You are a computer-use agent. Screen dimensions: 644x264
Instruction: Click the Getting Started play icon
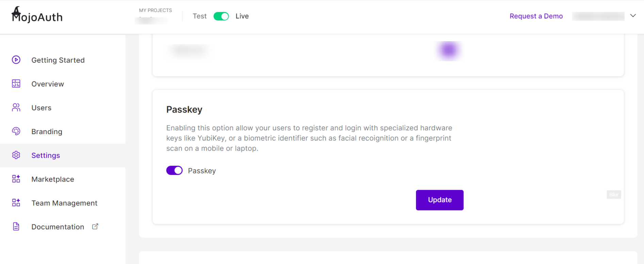[16, 60]
